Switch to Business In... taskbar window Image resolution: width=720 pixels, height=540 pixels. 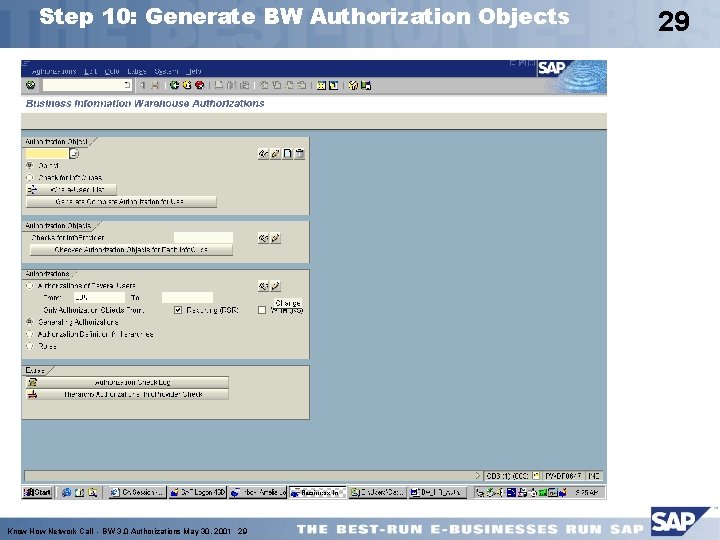click(x=317, y=492)
